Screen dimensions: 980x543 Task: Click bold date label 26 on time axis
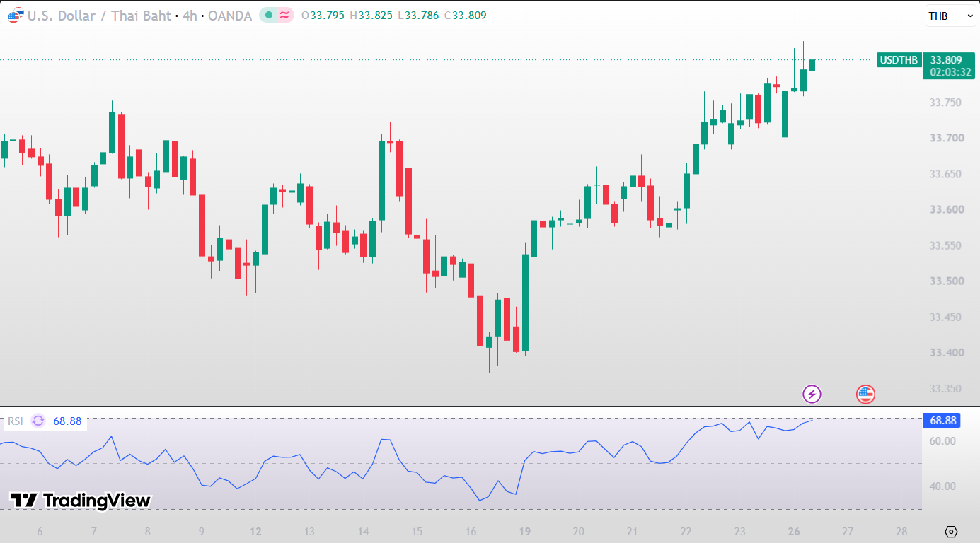pos(794,532)
